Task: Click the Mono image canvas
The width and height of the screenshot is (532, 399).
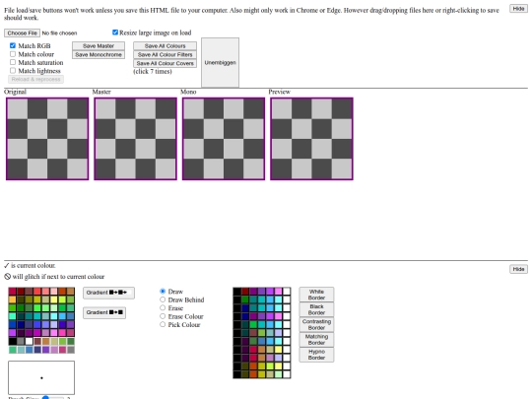Action: pyautogui.click(x=224, y=139)
